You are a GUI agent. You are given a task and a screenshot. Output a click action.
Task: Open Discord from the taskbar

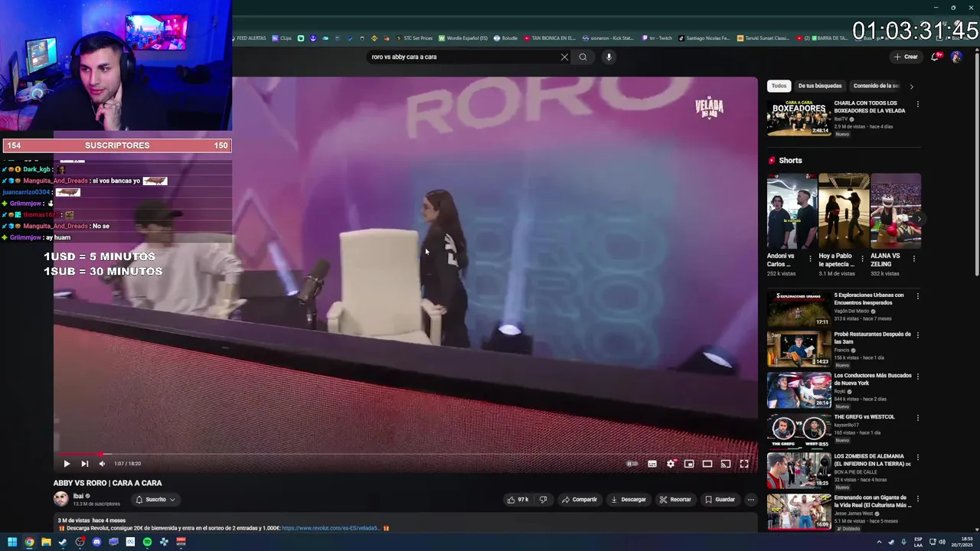[96, 542]
